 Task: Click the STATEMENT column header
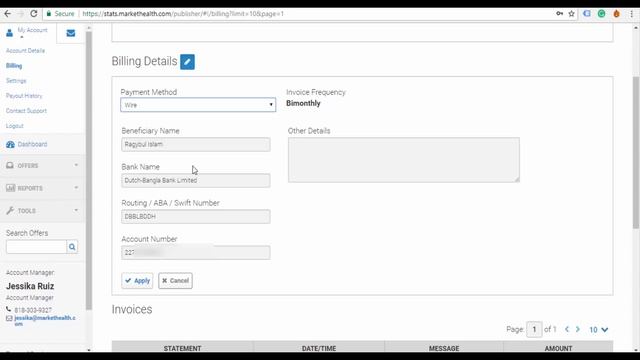(182, 348)
